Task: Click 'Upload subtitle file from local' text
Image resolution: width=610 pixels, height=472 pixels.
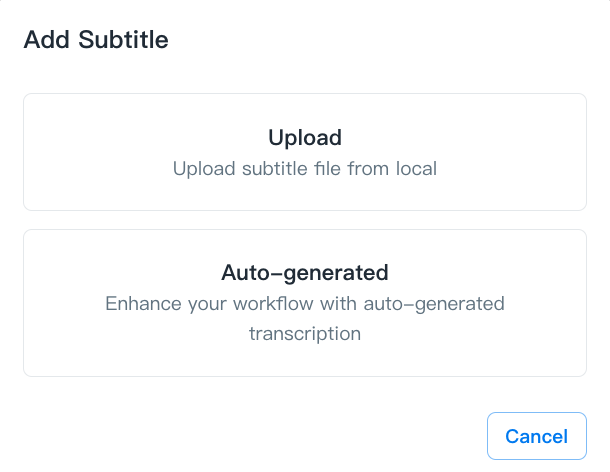Action: (x=304, y=169)
